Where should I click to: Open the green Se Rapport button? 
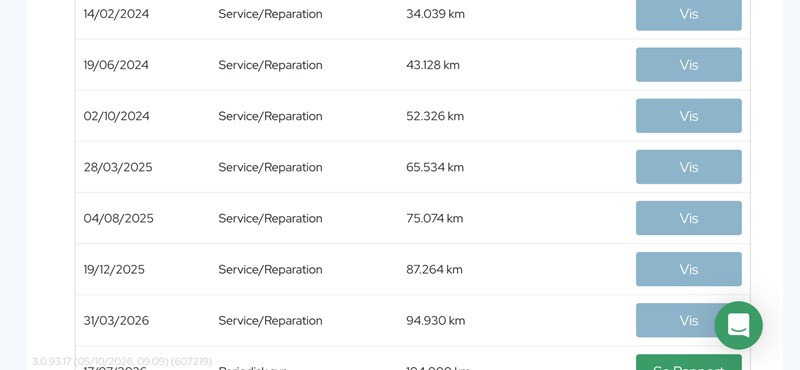coord(688,363)
